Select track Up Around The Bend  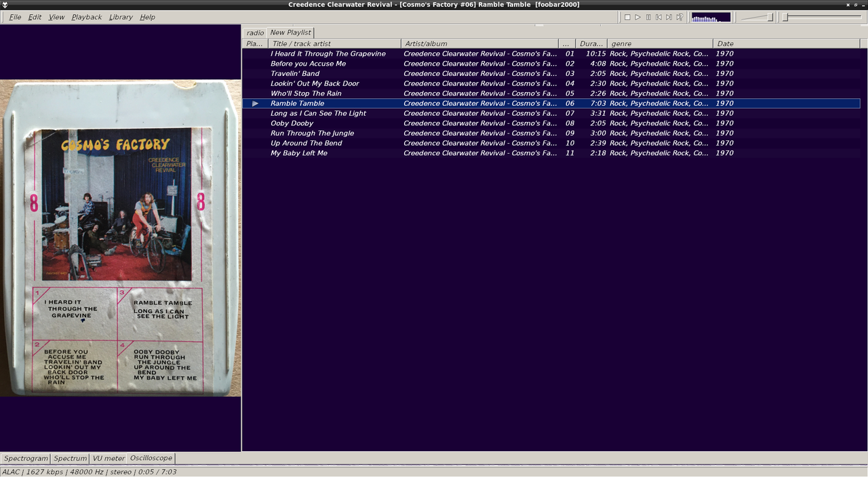tap(551, 143)
